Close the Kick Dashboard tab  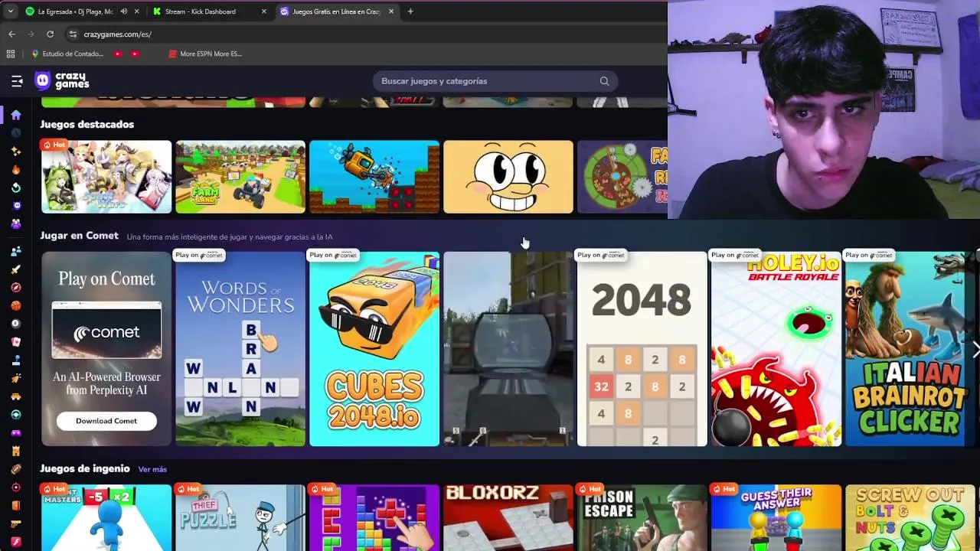[264, 11]
